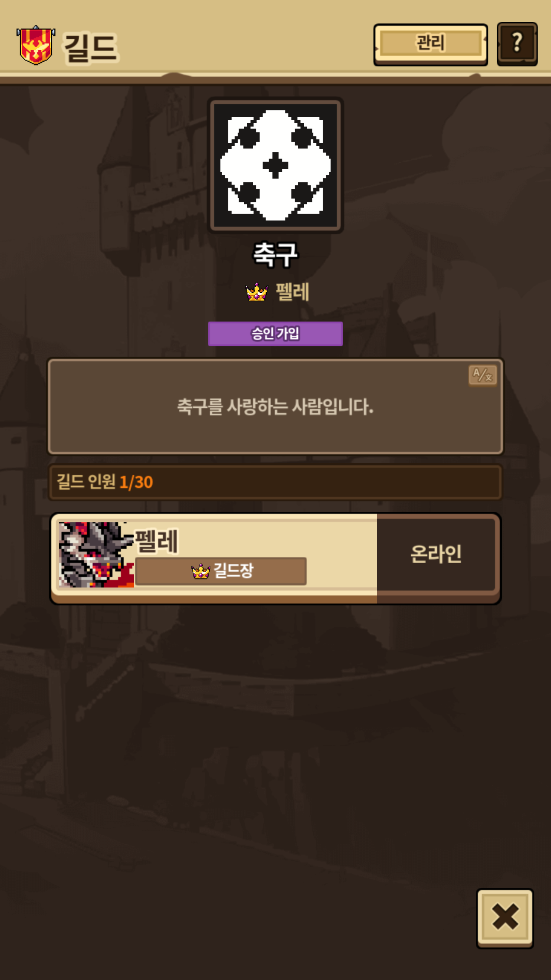Select the 펠레 member row card
The image size is (551, 980).
pos(275,559)
